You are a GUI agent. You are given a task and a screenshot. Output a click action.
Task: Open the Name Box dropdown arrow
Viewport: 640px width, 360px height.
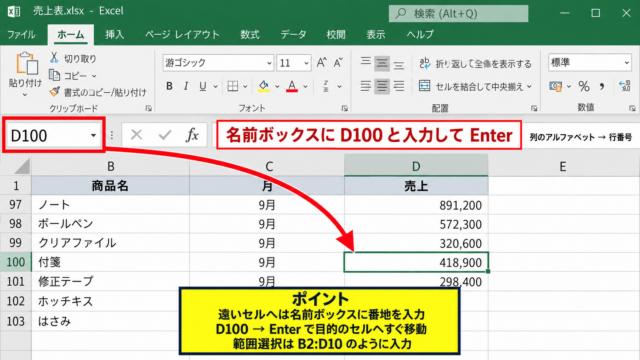(93, 135)
